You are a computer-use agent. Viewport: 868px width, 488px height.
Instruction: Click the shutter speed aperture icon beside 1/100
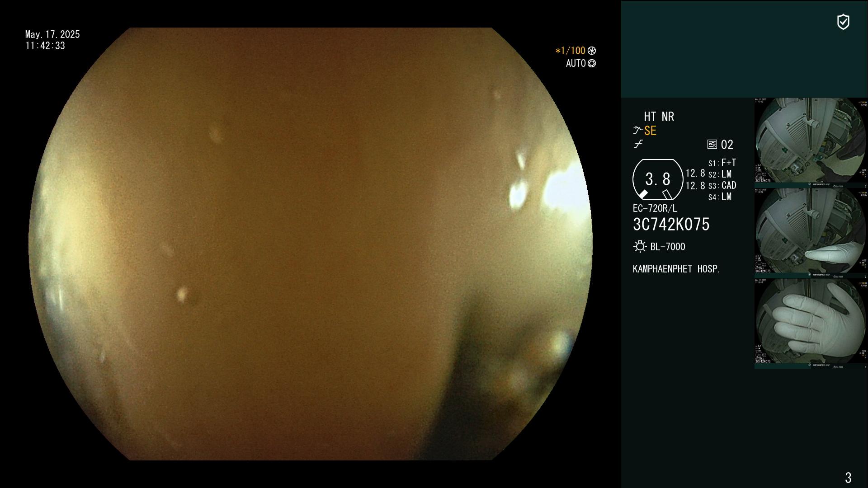click(x=592, y=51)
